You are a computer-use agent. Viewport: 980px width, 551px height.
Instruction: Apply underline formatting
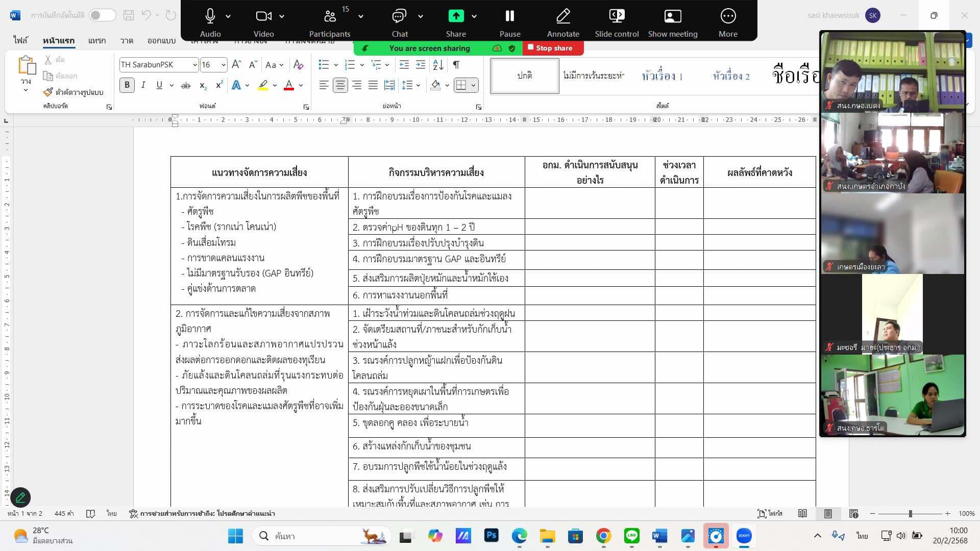click(159, 85)
